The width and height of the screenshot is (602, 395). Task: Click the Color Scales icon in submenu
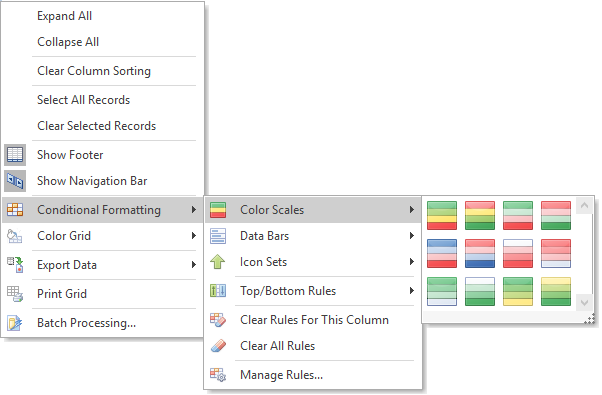(x=218, y=210)
